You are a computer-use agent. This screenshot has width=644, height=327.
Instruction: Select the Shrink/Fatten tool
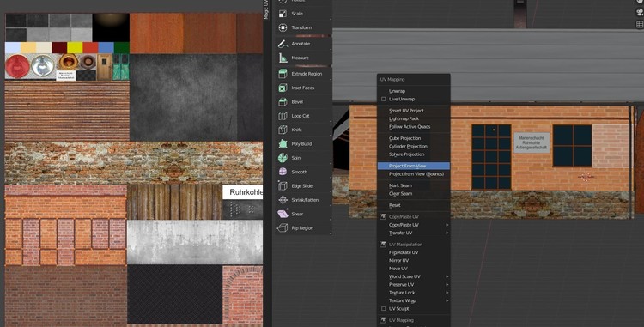pyautogui.click(x=303, y=200)
